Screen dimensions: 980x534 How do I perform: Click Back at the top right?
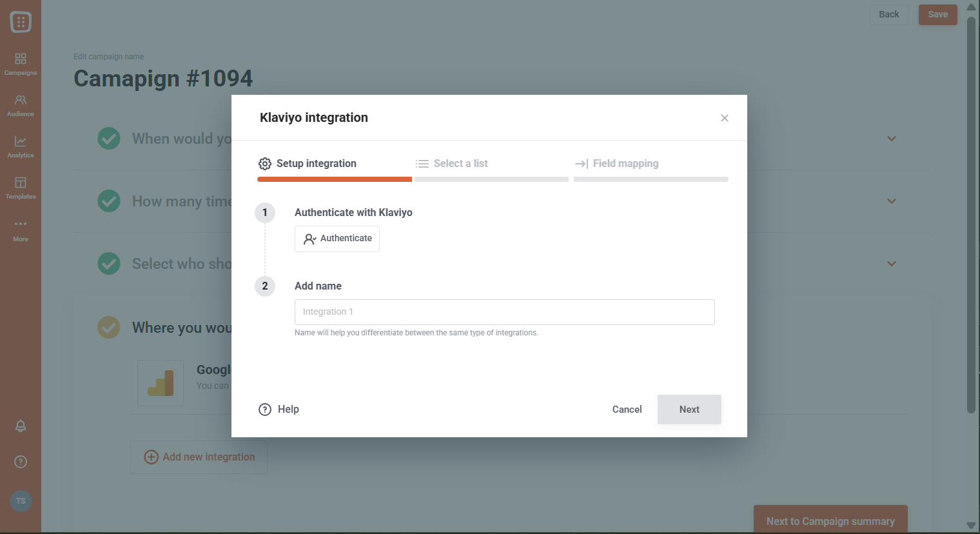click(x=889, y=14)
